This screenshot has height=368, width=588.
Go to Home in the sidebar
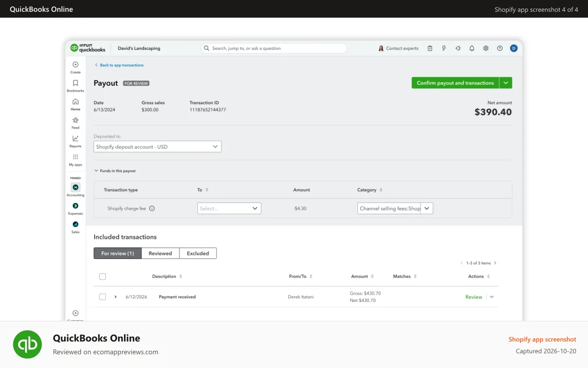coord(75,105)
